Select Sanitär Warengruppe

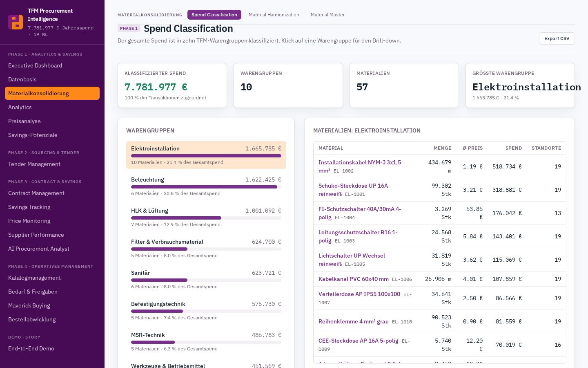click(206, 279)
